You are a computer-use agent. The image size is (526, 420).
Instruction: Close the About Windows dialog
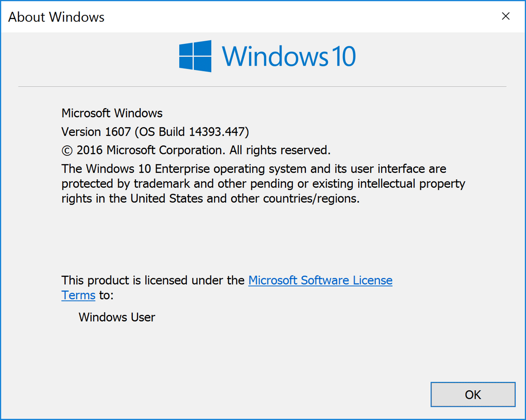tap(505, 16)
